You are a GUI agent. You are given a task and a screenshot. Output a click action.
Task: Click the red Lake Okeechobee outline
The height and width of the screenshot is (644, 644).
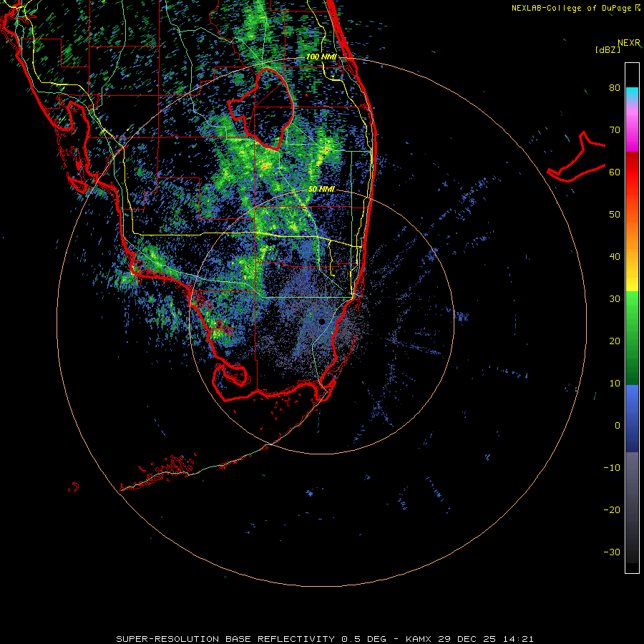point(260,109)
